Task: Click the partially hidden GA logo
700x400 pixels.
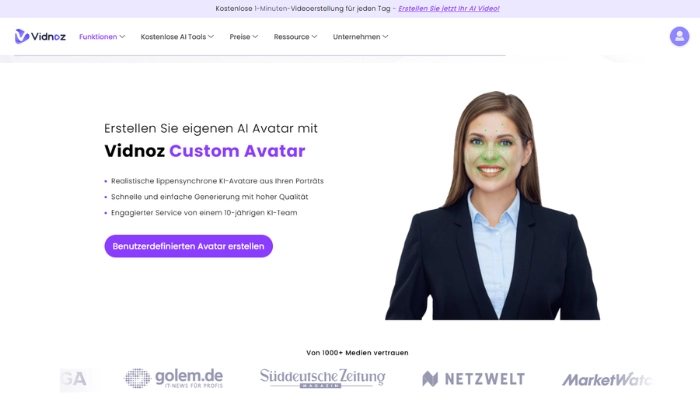Action: (75, 379)
